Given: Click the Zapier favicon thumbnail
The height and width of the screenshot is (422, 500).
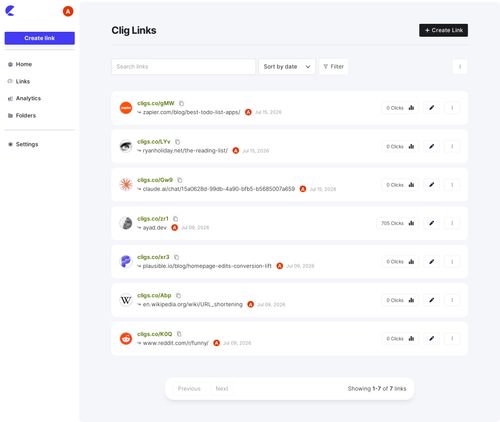Looking at the screenshot, I should tap(126, 108).
